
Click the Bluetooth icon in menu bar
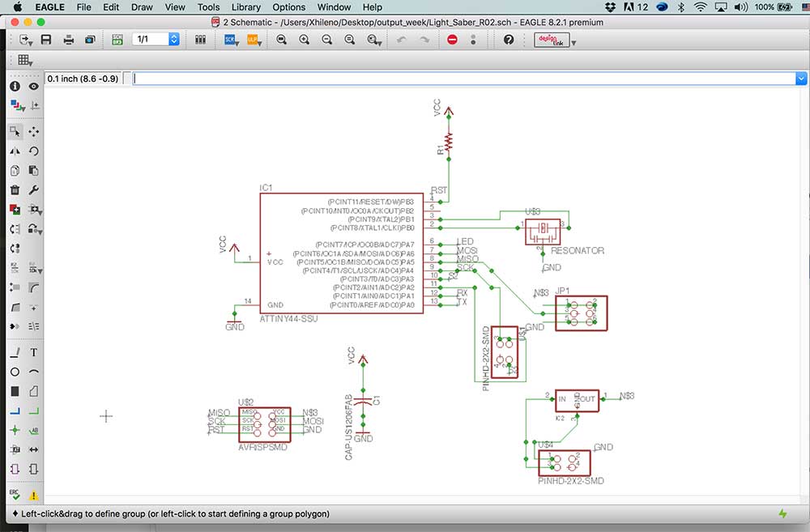(x=681, y=7)
